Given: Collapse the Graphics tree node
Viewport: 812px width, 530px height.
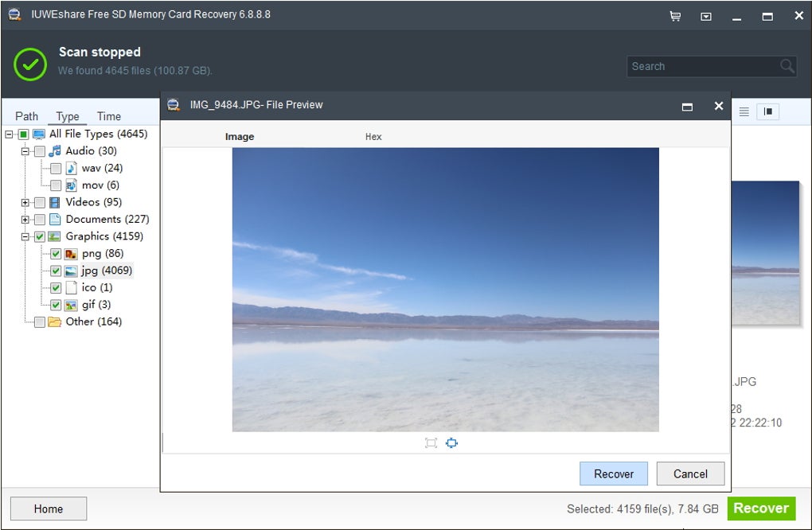Looking at the screenshot, I should (x=25, y=237).
